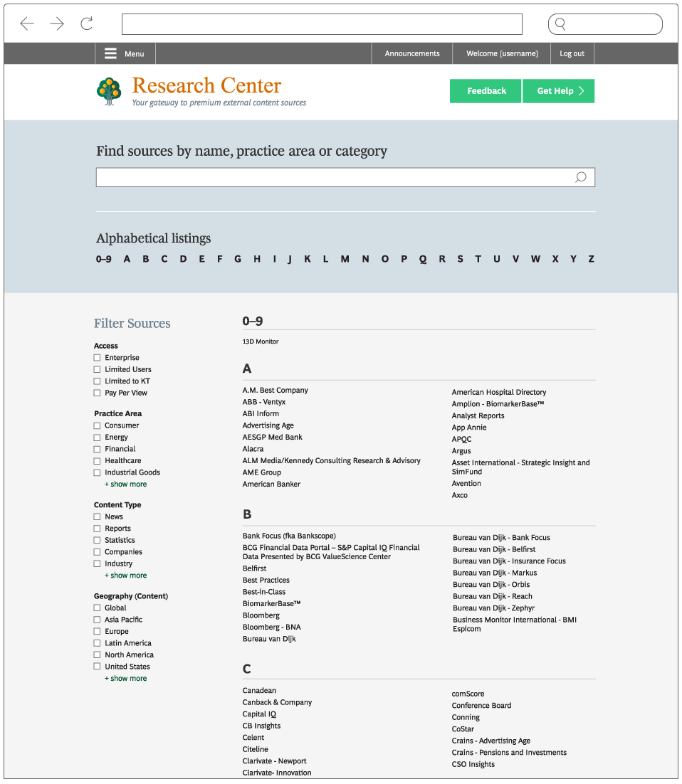Open CB Insights source link

point(261,726)
